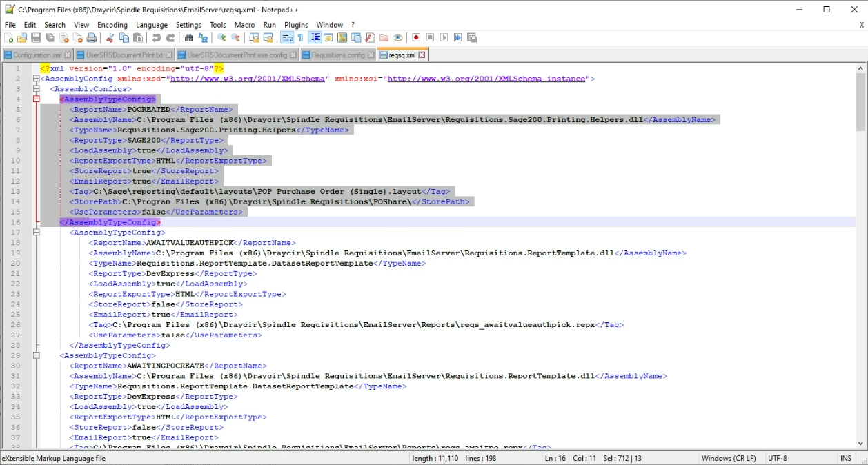Create a new document with the New icon
The width and height of the screenshot is (868, 465).
(x=8, y=37)
